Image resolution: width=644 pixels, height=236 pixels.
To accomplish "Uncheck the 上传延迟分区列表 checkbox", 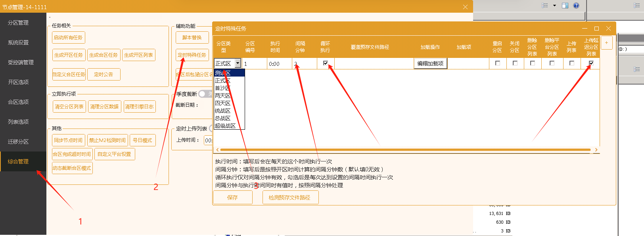I will [591, 63].
